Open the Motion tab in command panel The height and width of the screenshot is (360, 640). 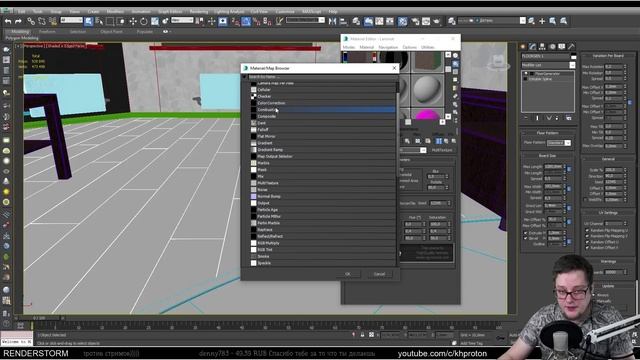click(552, 47)
